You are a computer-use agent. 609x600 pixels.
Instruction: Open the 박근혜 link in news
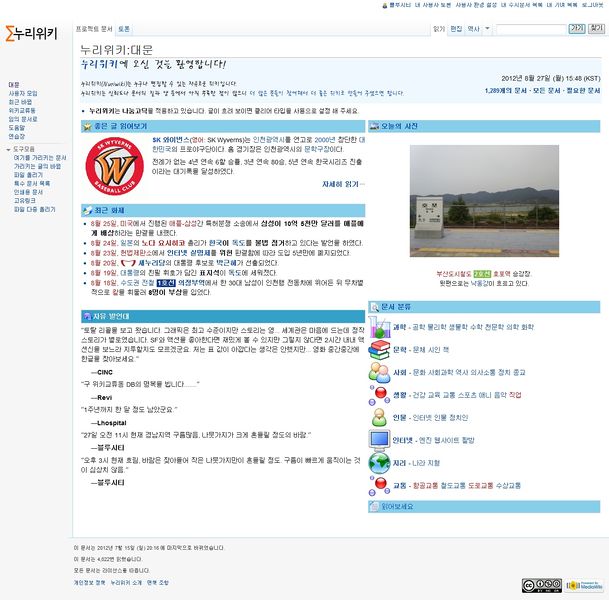226,263
